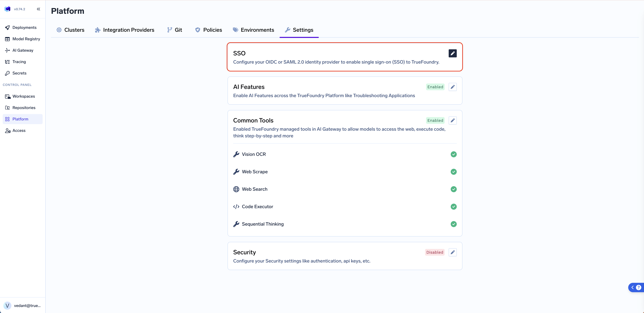Click the Platform page title
644x313 pixels.
tap(67, 11)
